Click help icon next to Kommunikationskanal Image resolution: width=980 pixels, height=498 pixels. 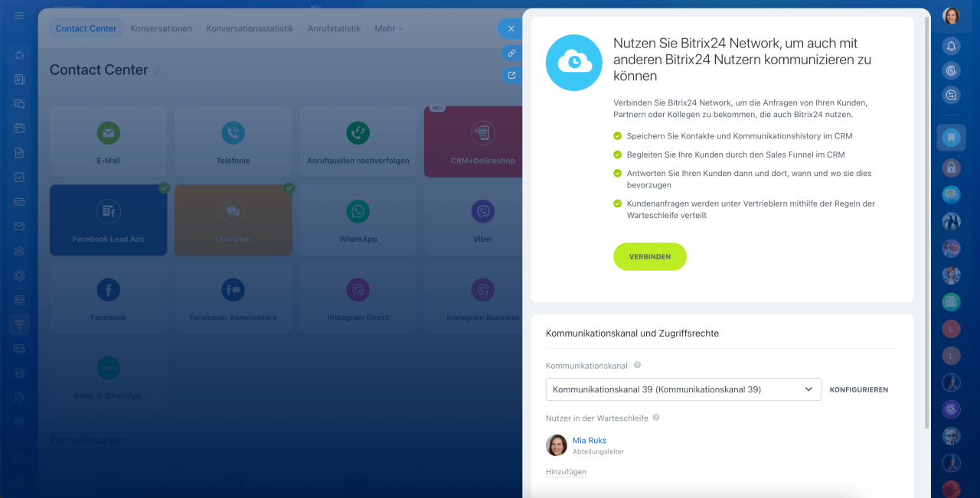click(x=637, y=366)
